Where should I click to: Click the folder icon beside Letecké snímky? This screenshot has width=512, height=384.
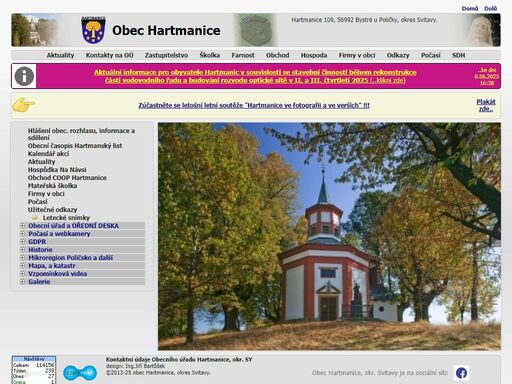pyautogui.click(x=35, y=217)
